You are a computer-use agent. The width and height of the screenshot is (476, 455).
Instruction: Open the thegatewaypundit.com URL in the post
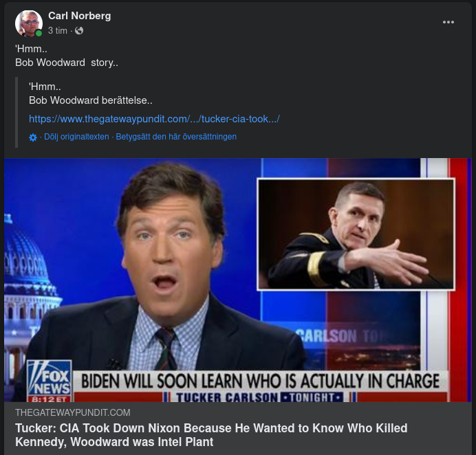point(154,119)
